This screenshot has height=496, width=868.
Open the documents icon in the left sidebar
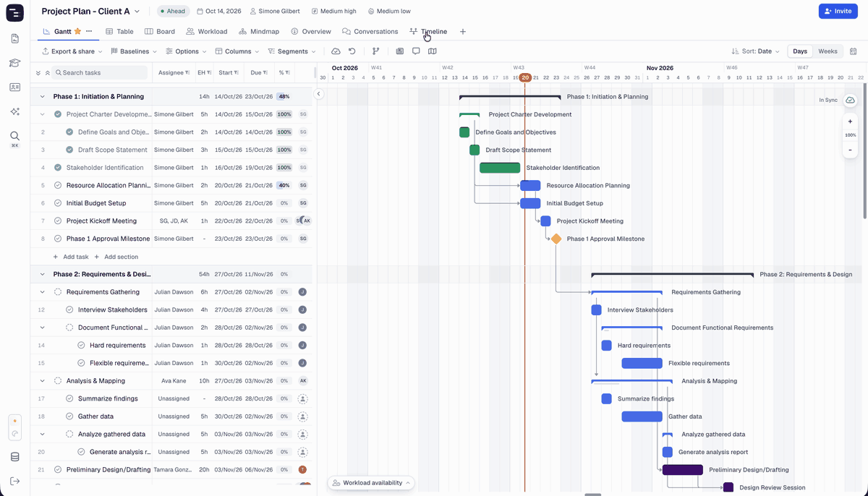click(14, 38)
